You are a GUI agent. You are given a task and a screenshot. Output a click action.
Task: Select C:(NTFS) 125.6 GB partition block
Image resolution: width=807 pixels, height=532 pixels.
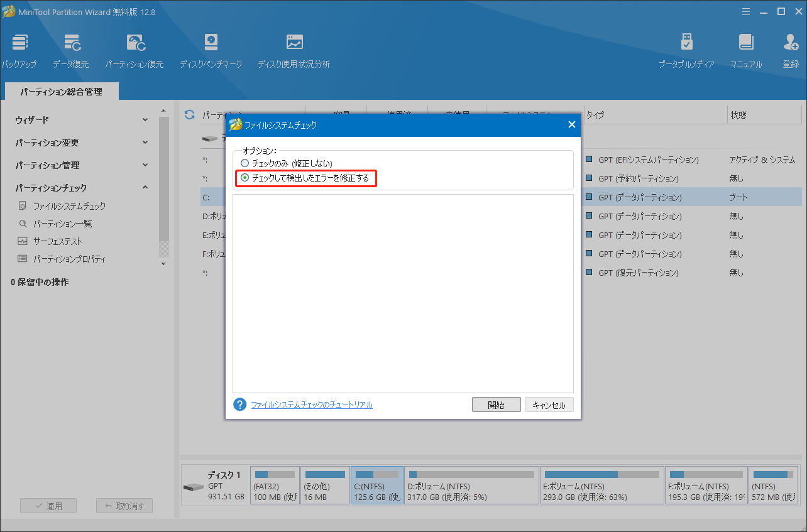coord(377,485)
